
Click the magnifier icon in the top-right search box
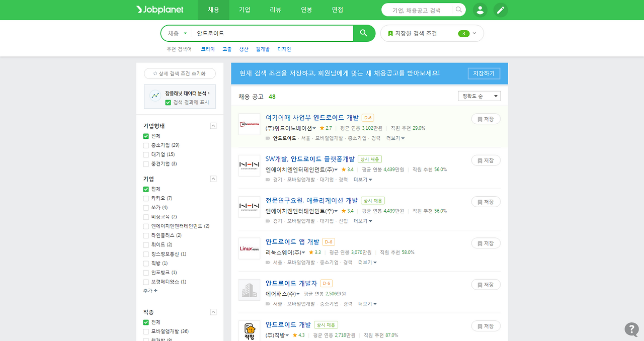coord(458,10)
